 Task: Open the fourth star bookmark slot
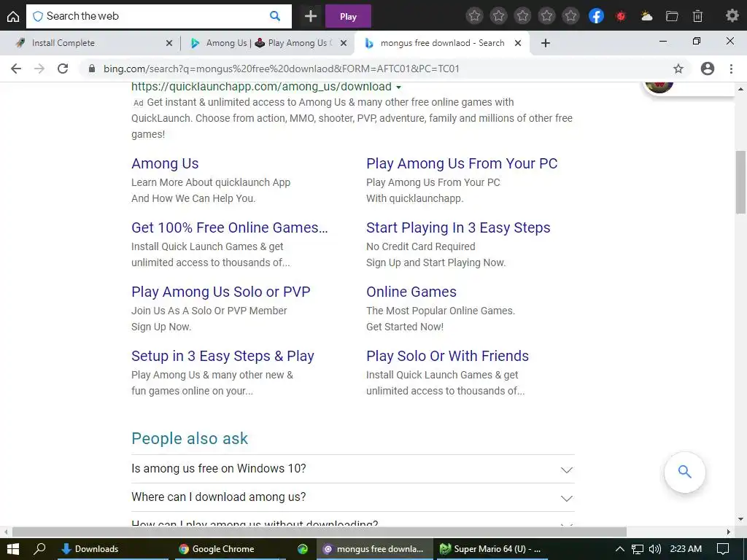(x=546, y=16)
